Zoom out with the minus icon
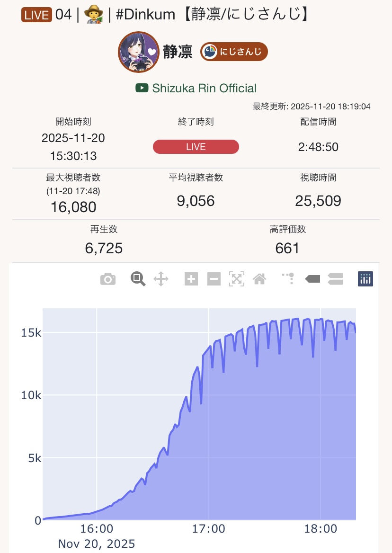The width and height of the screenshot is (392, 553). pos(214,279)
